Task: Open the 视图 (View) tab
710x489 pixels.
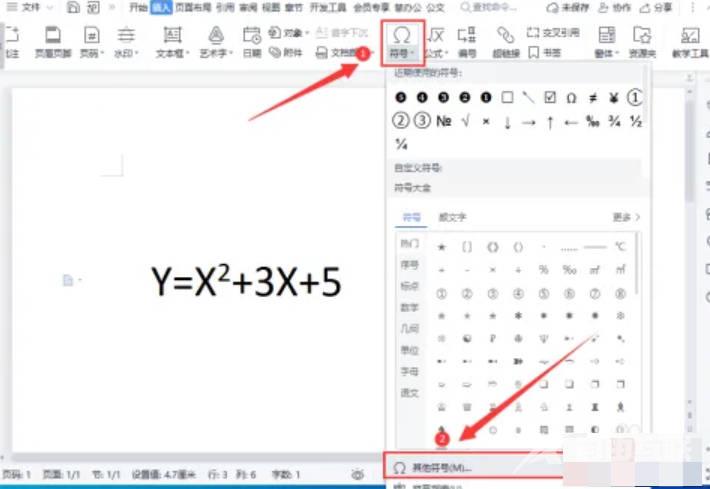Action: [x=271, y=7]
